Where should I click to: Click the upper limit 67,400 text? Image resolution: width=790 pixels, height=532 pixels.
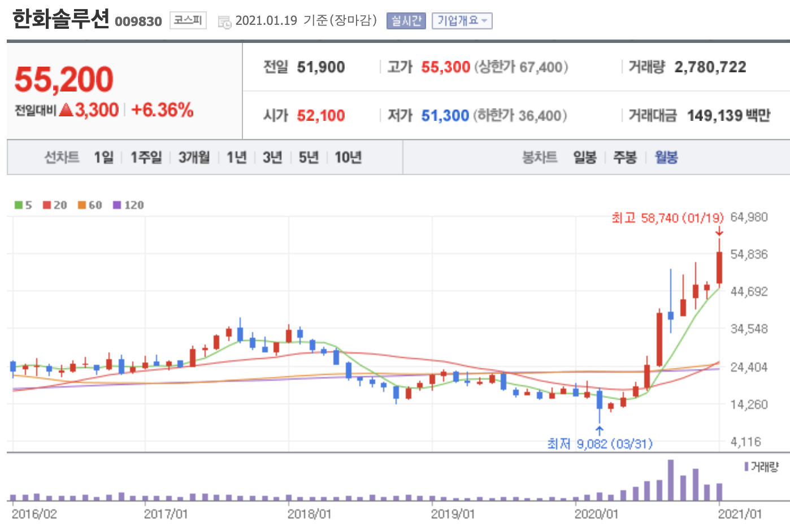point(521,67)
